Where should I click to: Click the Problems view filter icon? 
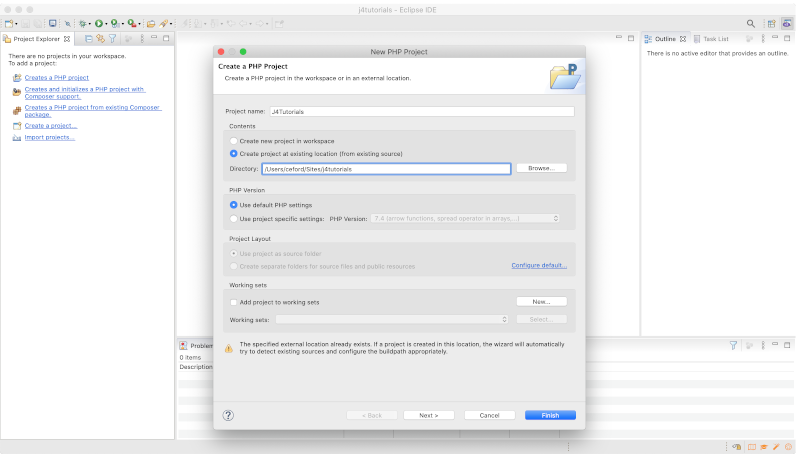point(733,345)
